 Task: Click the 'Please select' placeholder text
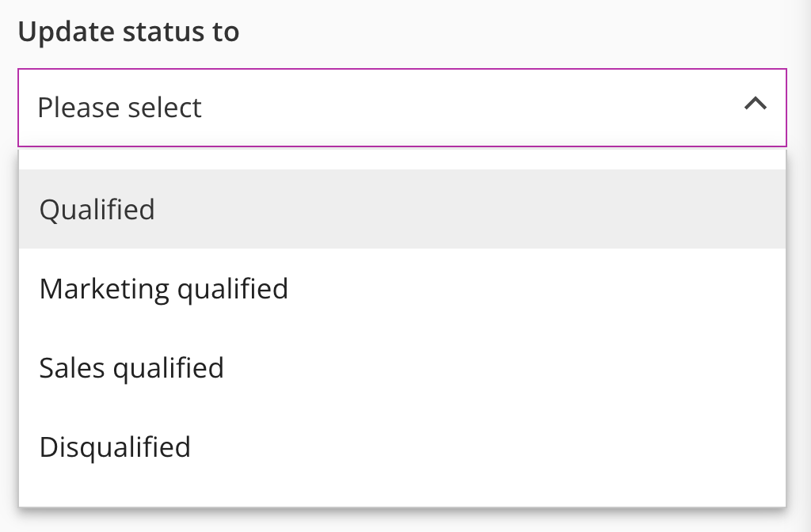120,108
